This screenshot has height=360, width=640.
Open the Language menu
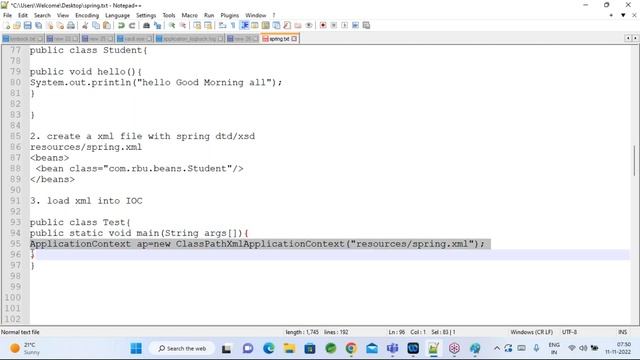click(x=117, y=15)
